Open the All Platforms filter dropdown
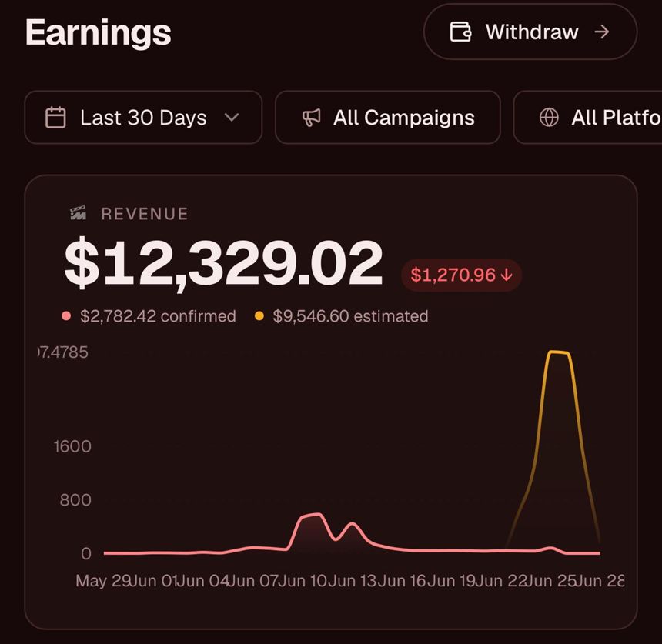The height and width of the screenshot is (644, 662). point(587,117)
